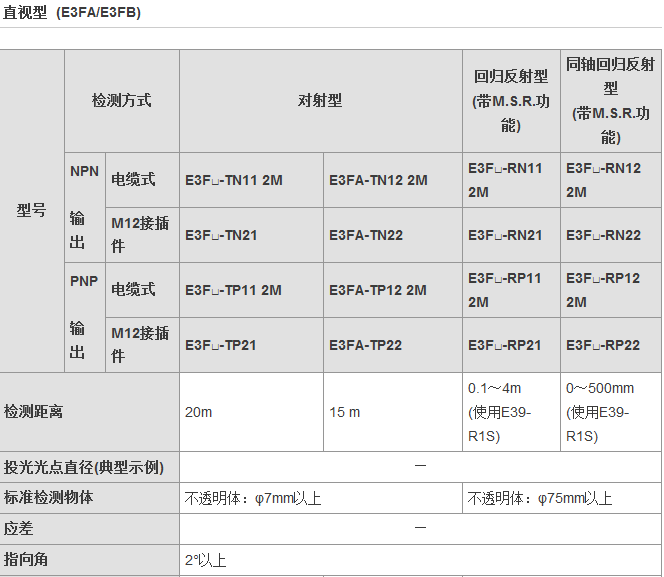This screenshot has width=664, height=577.
Task: Select the E3FA-TN12 2M model cell
Action: pos(378,181)
